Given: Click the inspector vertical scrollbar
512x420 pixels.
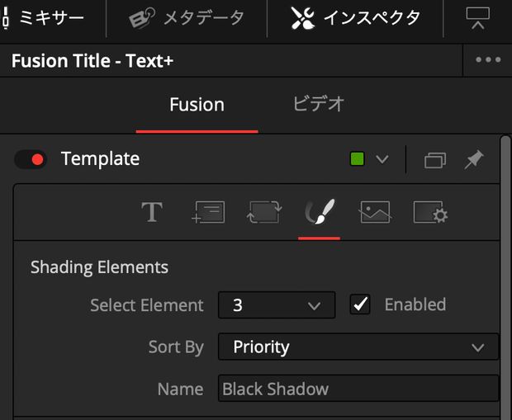Looking at the screenshot, I should (505, 277).
